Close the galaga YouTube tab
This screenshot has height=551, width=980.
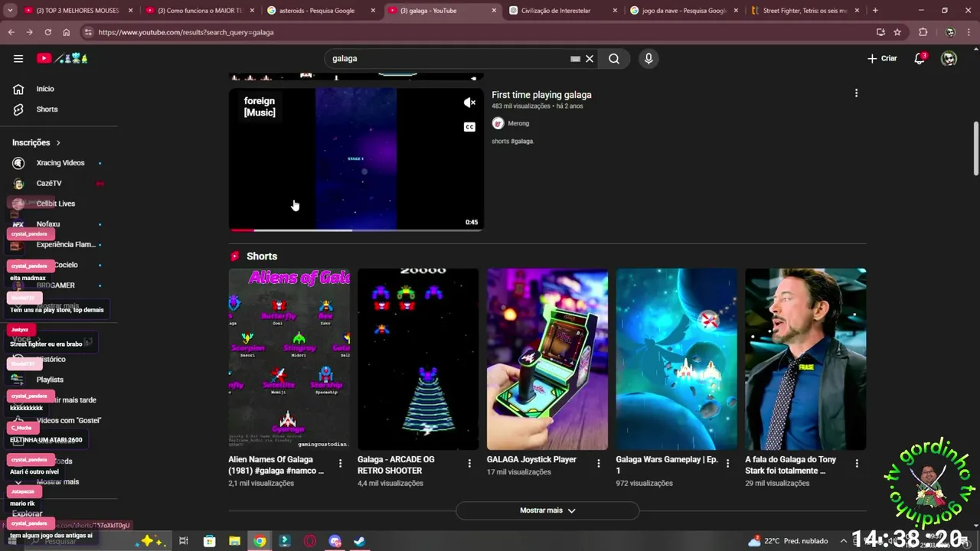[x=494, y=11]
